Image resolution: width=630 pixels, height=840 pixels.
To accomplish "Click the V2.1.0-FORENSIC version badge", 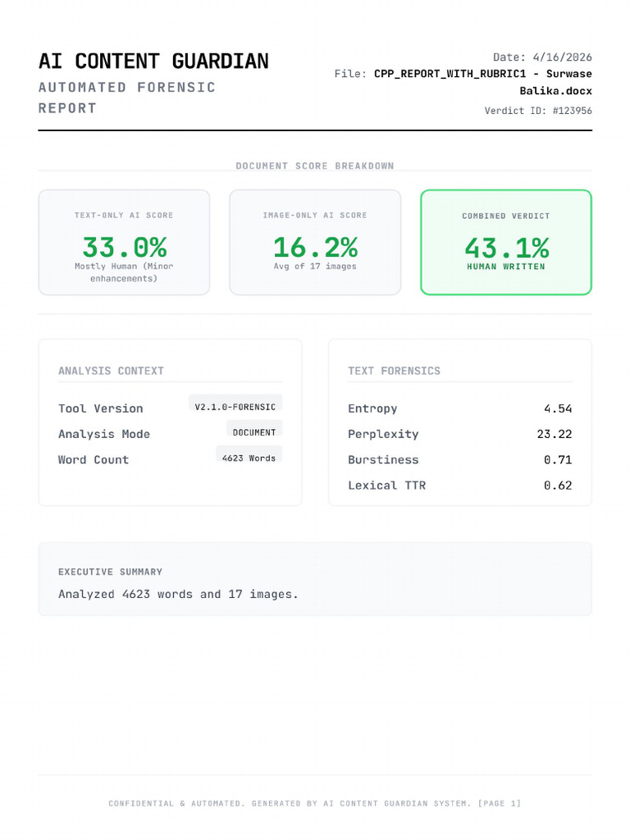I will [235, 407].
